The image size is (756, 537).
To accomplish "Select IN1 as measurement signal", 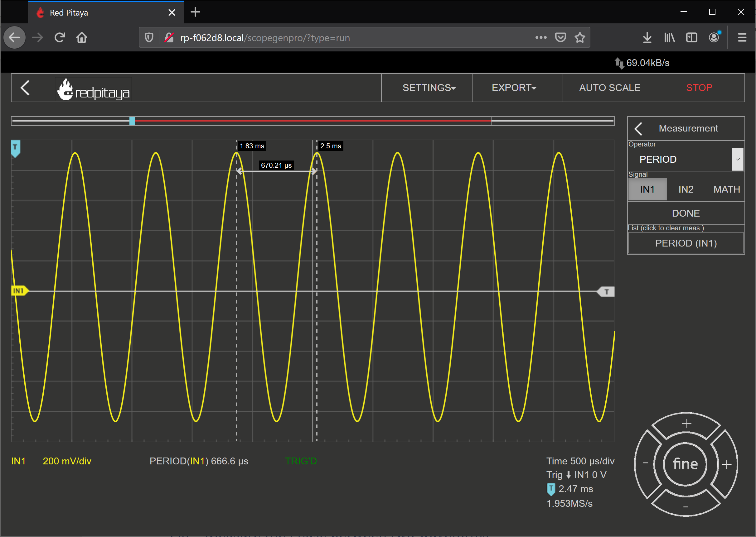I will pos(647,189).
